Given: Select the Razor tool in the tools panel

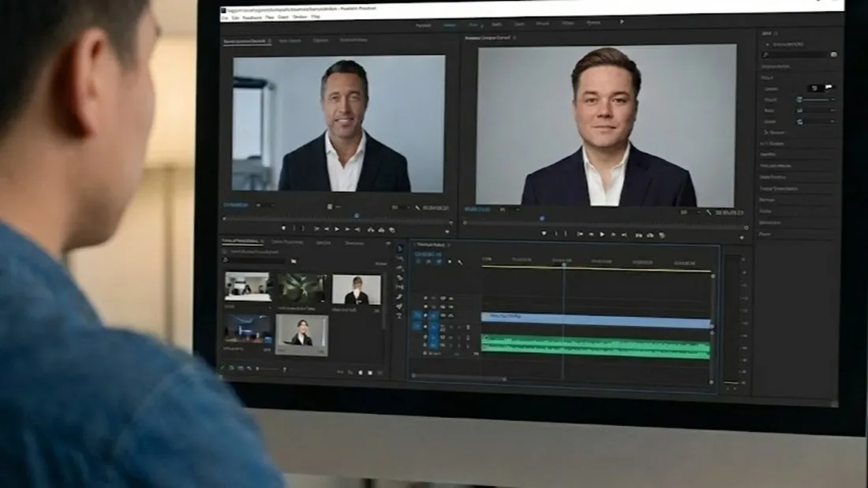Looking at the screenshot, I should coord(399,278).
